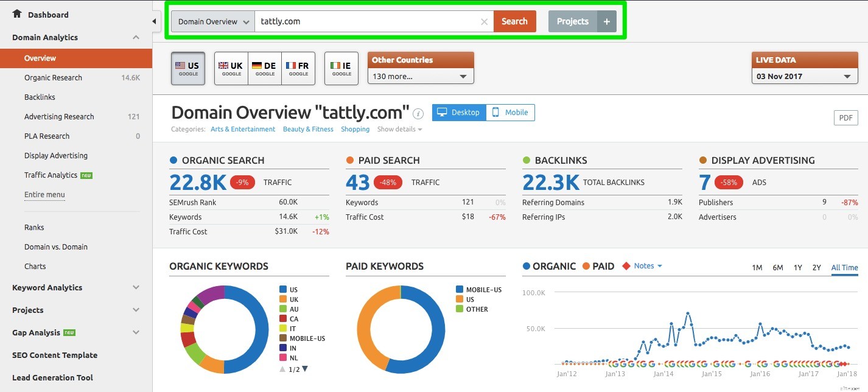Click the info icon beside the Domain Overview title
The height and width of the screenshot is (392, 868).
tap(418, 112)
